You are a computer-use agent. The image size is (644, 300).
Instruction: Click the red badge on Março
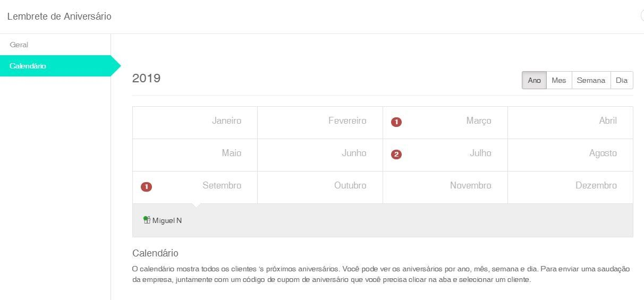coord(396,122)
